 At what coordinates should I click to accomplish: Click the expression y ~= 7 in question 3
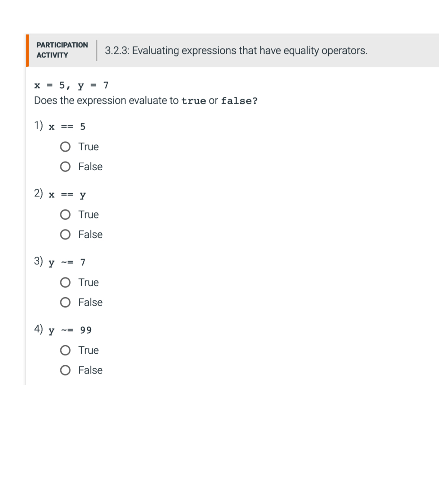pos(67,262)
